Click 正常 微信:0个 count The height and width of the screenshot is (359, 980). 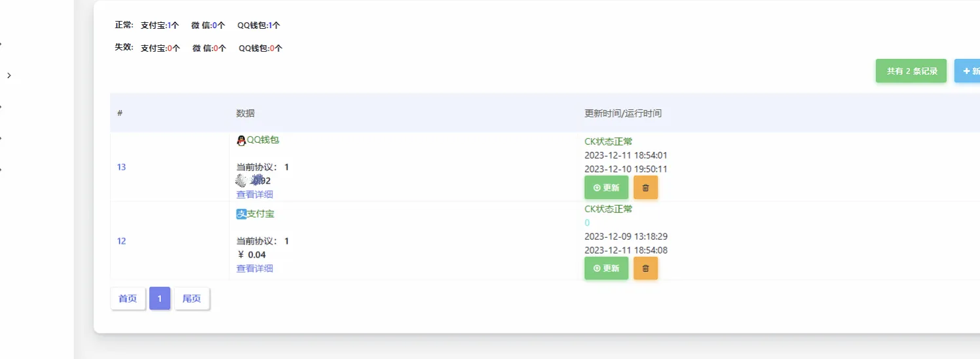[x=208, y=26]
